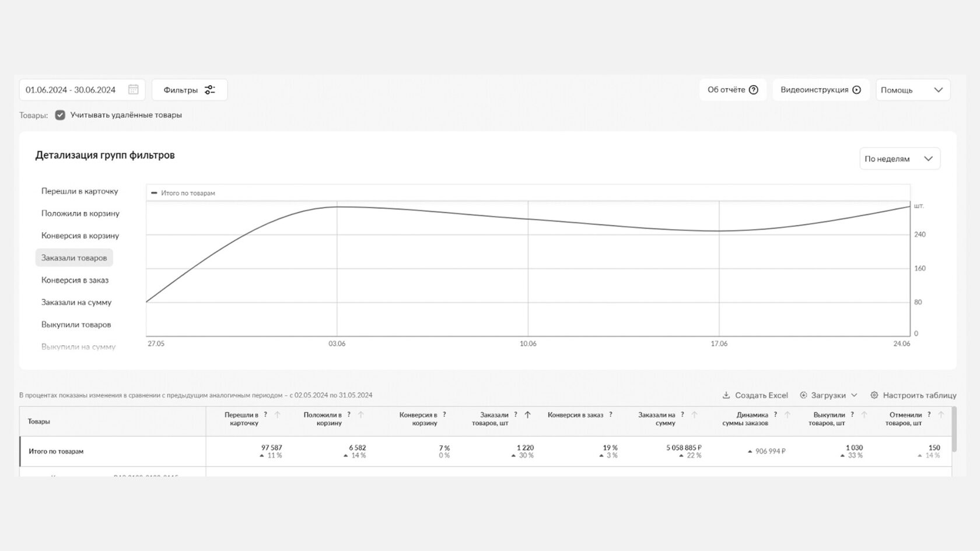The image size is (980, 551).
Task: Select Перешли в карточку metric
Action: (79, 191)
